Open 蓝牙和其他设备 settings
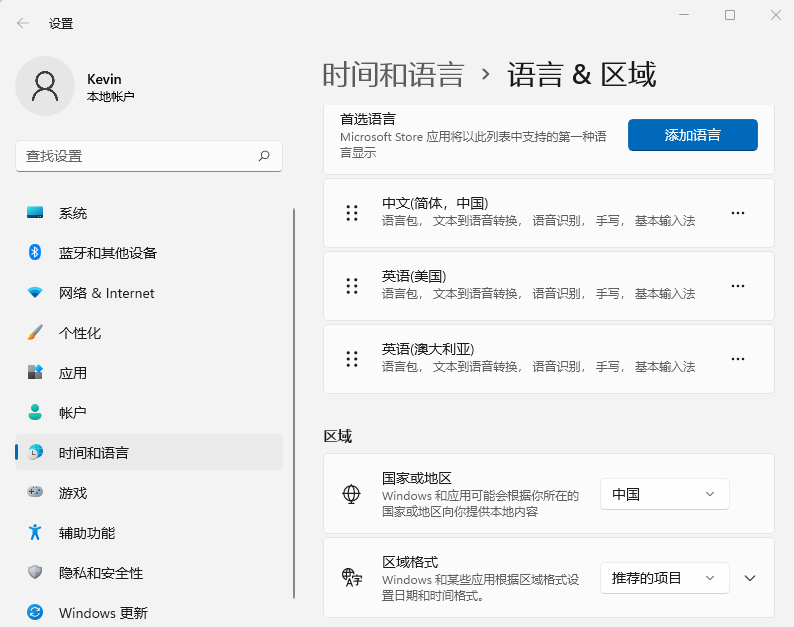794x627 pixels. click(107, 253)
